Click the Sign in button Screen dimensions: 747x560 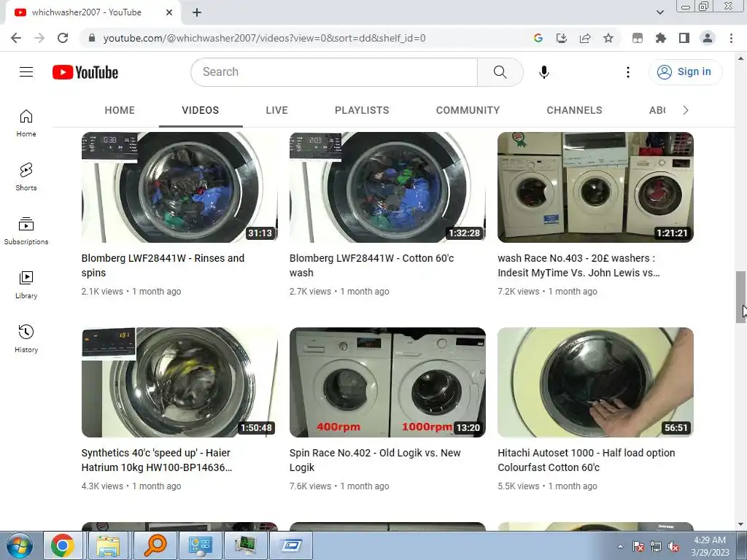[685, 72]
